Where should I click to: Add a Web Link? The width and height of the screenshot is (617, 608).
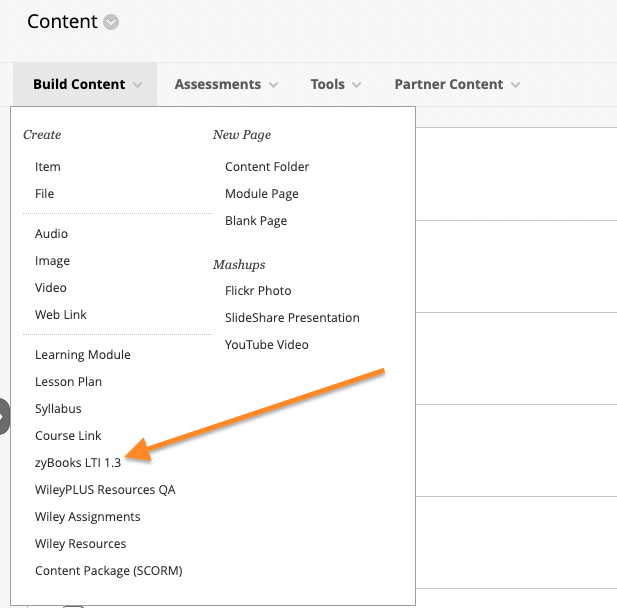click(x=61, y=315)
